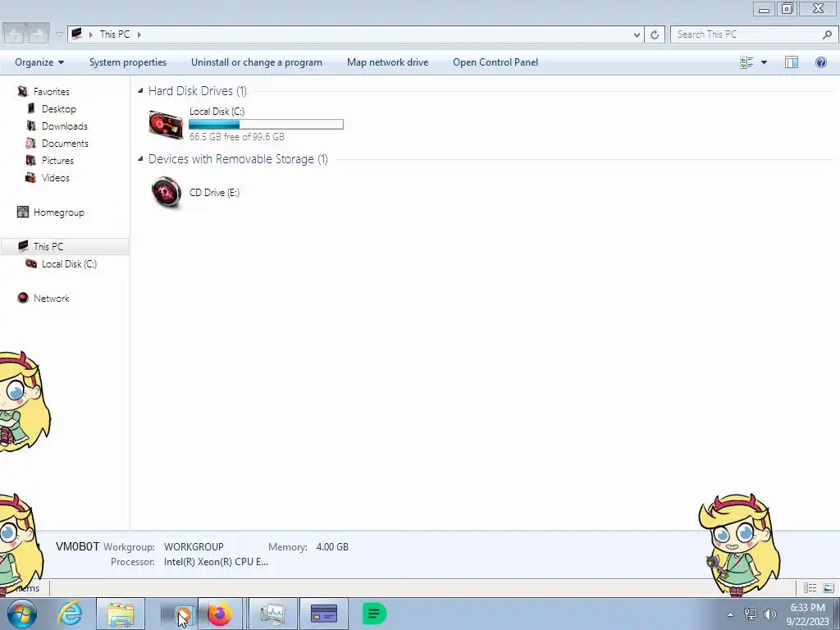Open system monitor taskbar icon
The height and width of the screenshot is (630, 840).
272,614
